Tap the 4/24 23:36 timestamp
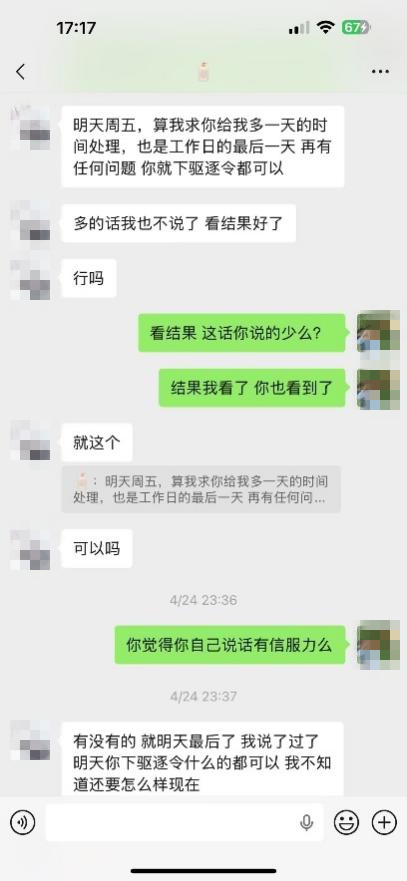Viewport: 407px width, 881px height. (x=204, y=600)
